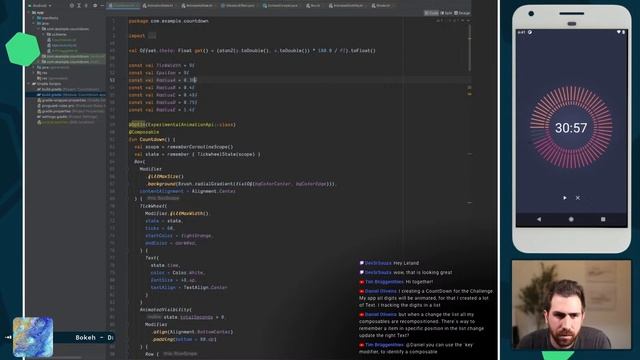Select the first com.example.countdown package

click(x=65, y=29)
